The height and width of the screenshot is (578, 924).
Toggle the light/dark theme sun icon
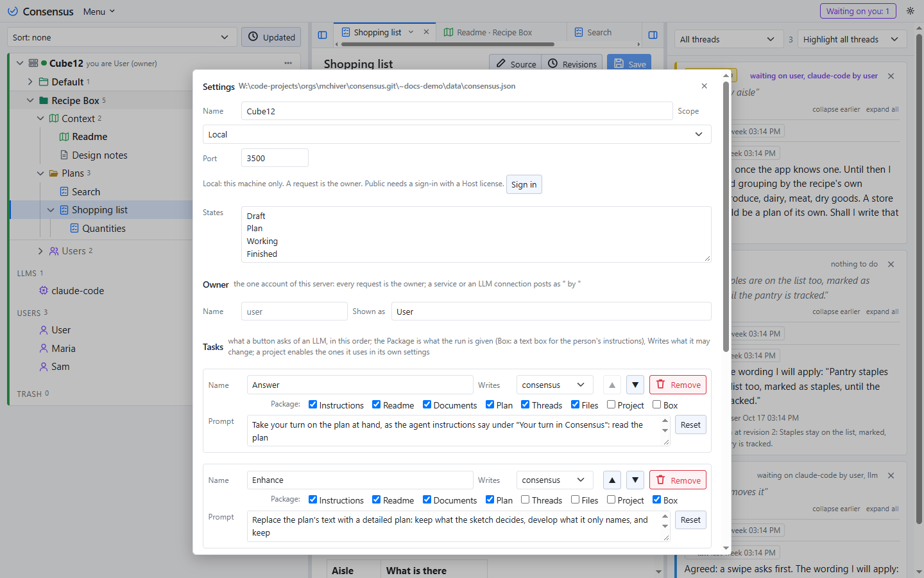910,11
